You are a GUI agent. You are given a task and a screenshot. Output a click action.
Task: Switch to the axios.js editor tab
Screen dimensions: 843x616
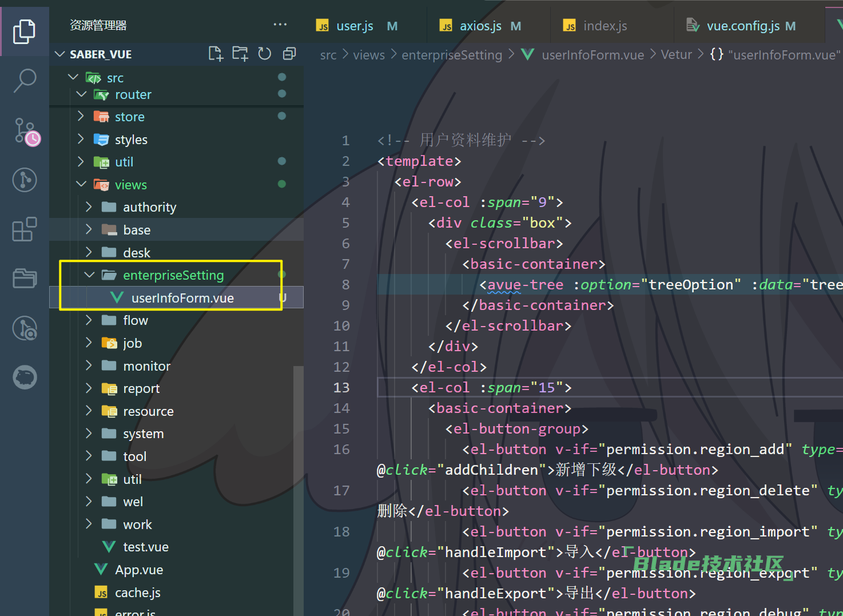point(488,26)
